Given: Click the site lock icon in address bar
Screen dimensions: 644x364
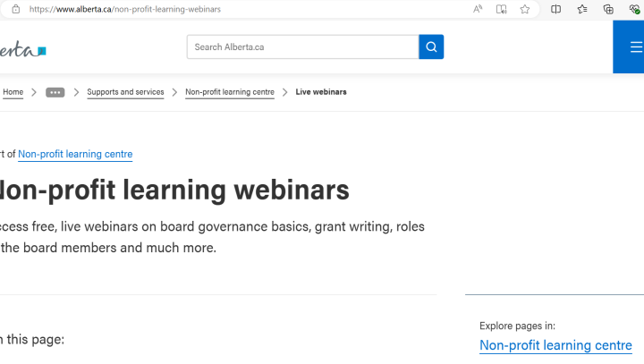Looking at the screenshot, I should [15, 9].
